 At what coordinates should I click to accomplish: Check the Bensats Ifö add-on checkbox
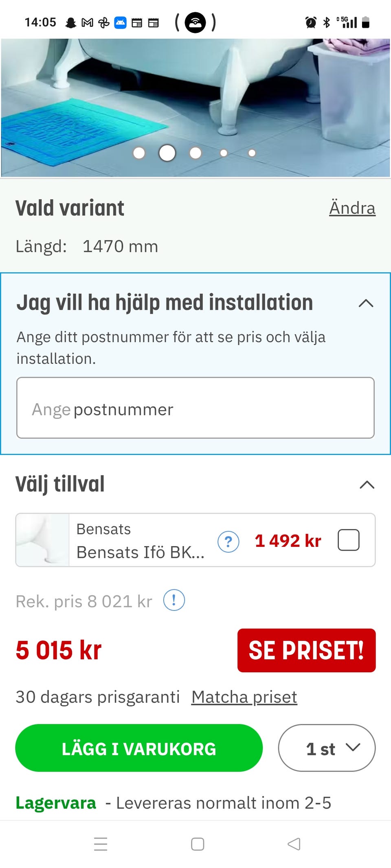pos(349,540)
